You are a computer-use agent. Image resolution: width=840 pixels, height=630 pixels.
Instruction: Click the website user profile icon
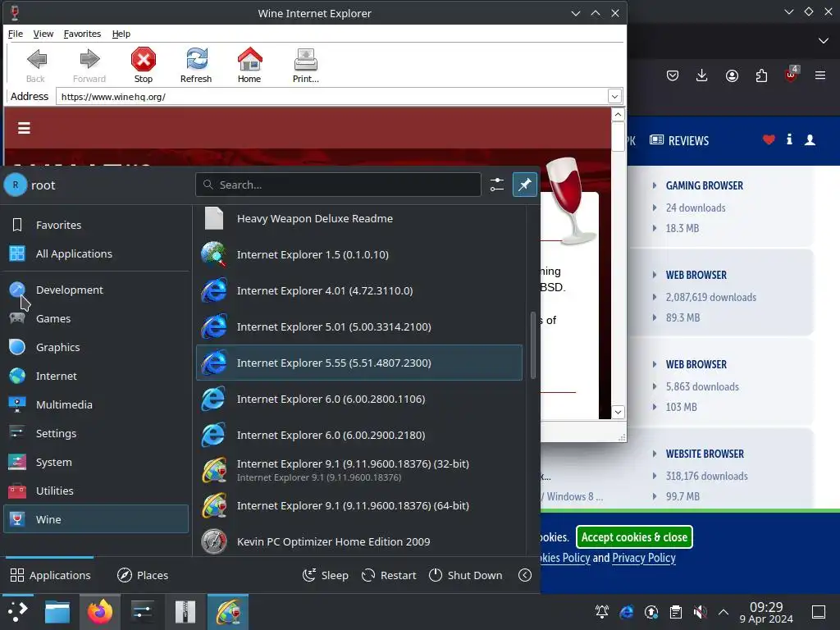click(x=810, y=139)
